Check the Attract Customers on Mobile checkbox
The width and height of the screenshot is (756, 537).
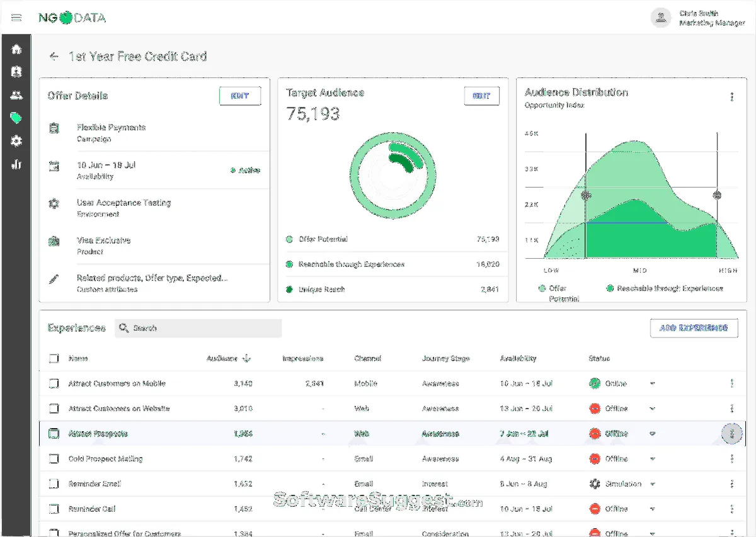pyautogui.click(x=54, y=383)
